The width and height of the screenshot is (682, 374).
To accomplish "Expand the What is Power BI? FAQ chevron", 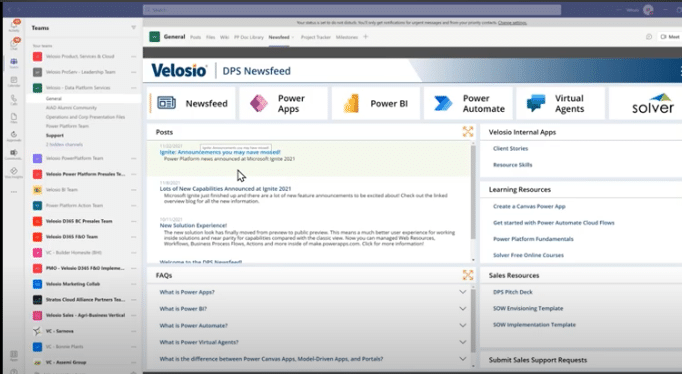I will tap(462, 308).
